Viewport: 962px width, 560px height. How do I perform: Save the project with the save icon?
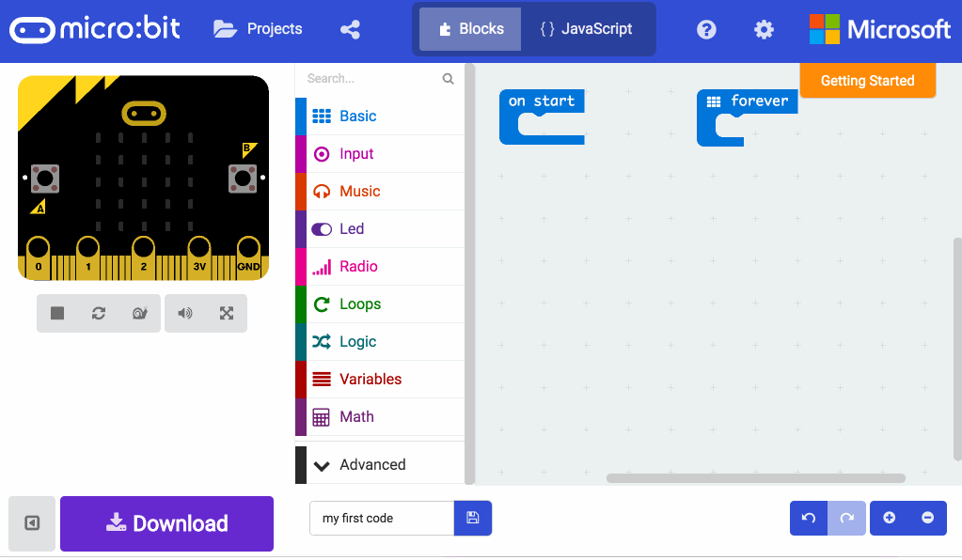point(472,518)
